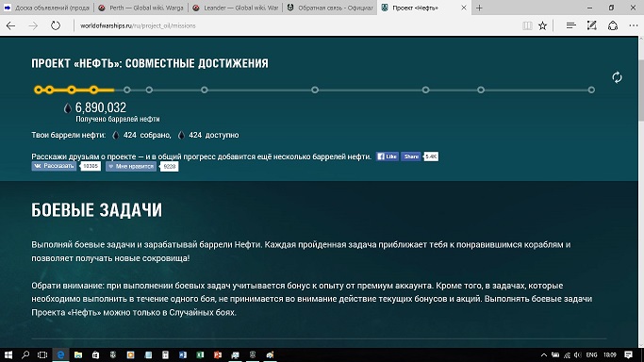This screenshot has height=362, width=644.
Task: Reload the page with the refresh button
Action: (56, 25)
